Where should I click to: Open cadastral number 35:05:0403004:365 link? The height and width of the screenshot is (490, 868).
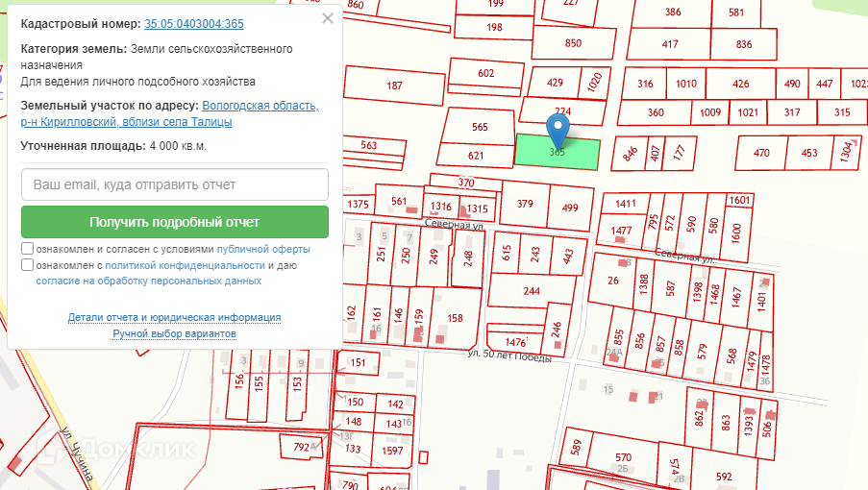[194, 24]
